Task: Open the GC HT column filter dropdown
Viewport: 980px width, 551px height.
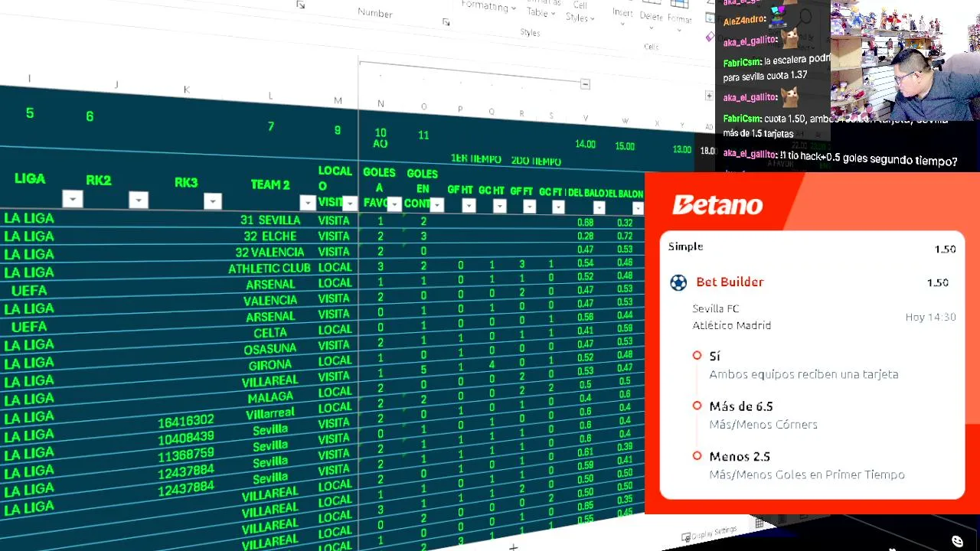Action: click(499, 206)
